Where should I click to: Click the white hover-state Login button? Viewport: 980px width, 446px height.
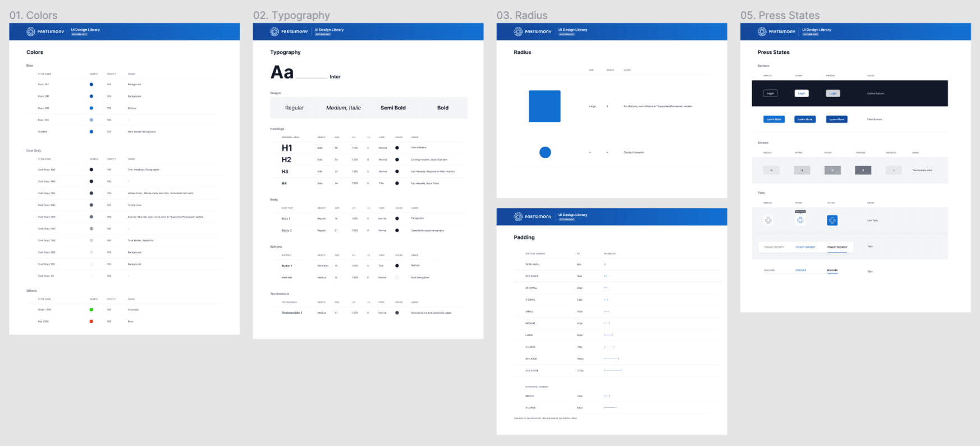[x=802, y=93]
